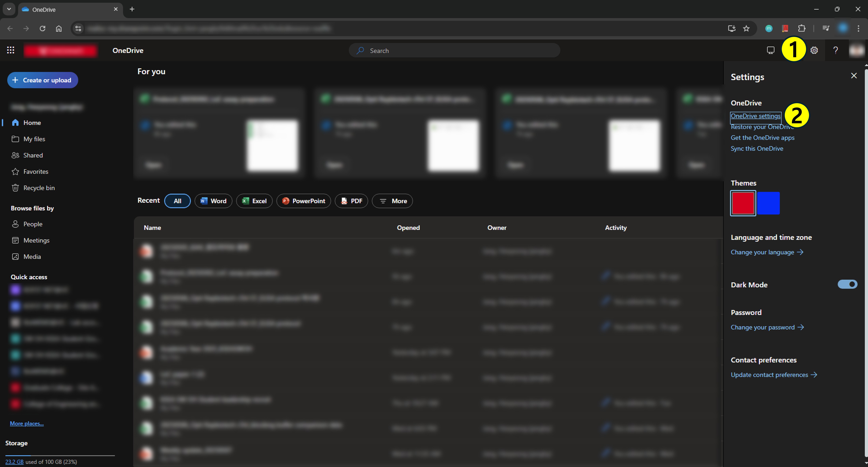Filter recent files by Excel
Image resolution: width=868 pixels, height=467 pixels.
click(254, 201)
